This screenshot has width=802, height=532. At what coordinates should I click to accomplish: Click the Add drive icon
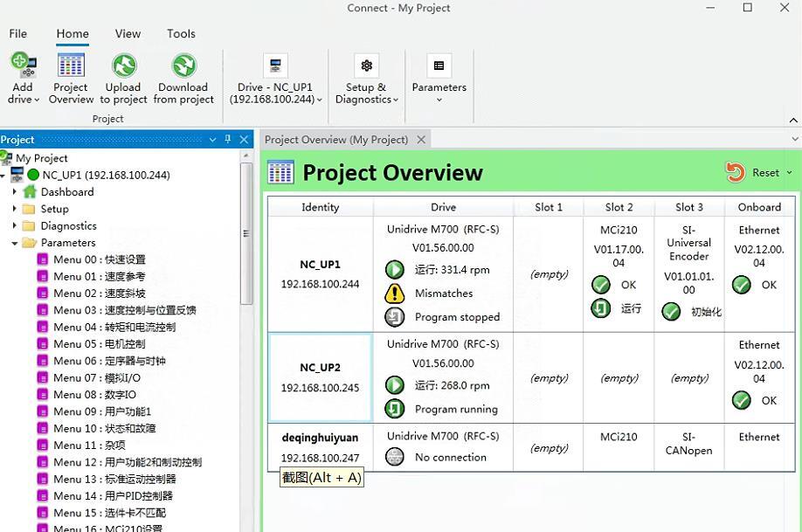[x=22, y=66]
